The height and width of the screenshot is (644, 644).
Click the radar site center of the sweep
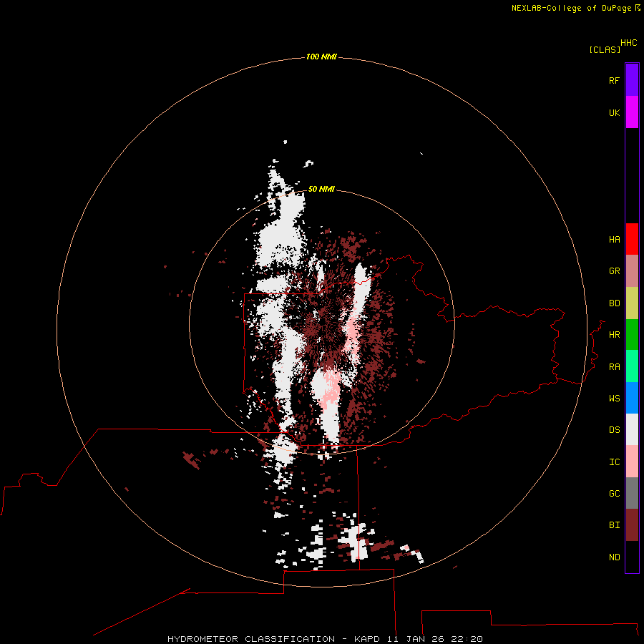coord(322,323)
